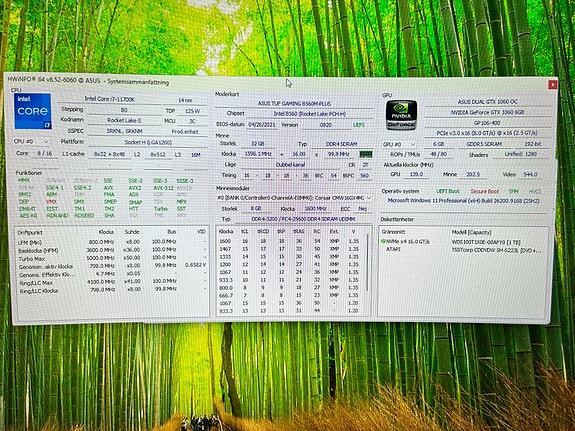This screenshot has width=575, height=431.
Task: Click the Socket H (LGA1200) platform field
Action: tap(148, 142)
